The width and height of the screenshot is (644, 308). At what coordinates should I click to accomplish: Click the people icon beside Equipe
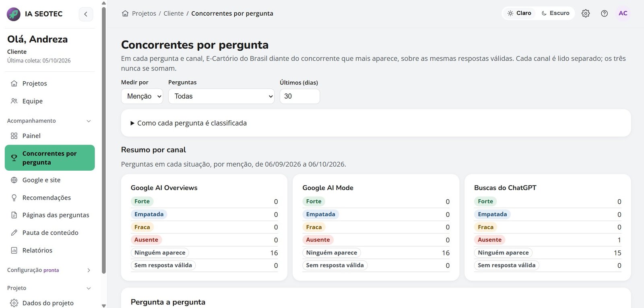click(14, 101)
